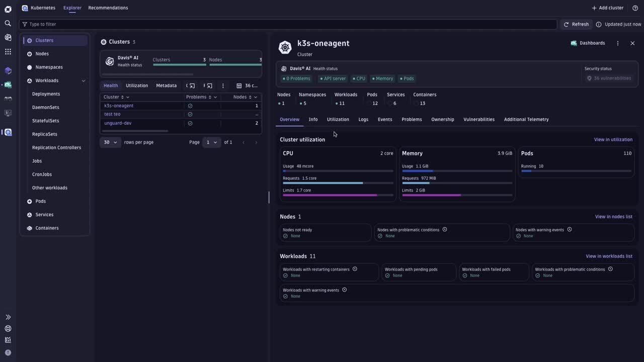Open the Utilization tab in cluster details

338,120
